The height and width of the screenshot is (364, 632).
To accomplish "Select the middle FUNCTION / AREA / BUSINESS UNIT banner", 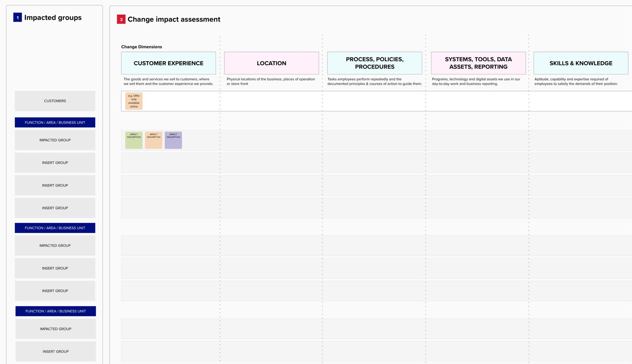I will coord(55,228).
